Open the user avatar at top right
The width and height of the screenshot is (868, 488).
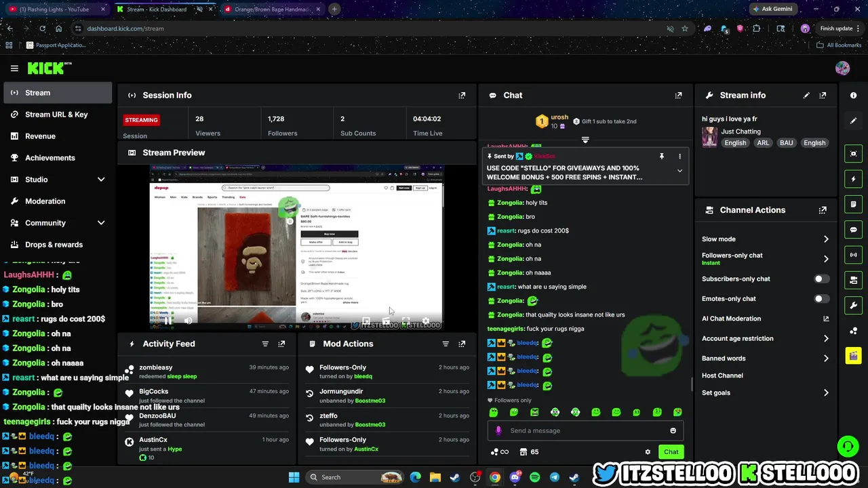point(842,68)
